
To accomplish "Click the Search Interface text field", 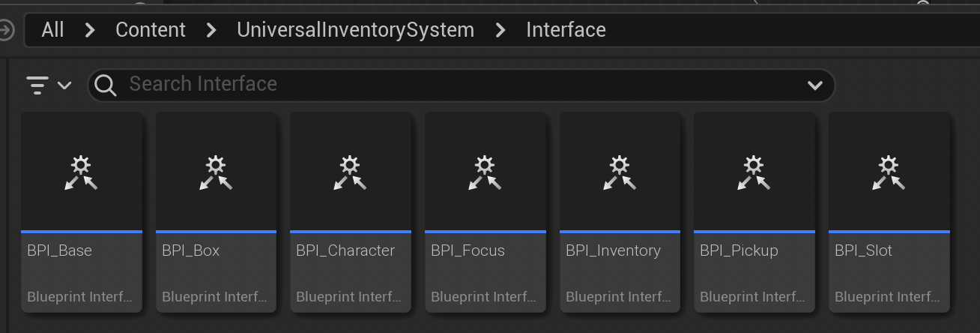I will tap(450, 84).
